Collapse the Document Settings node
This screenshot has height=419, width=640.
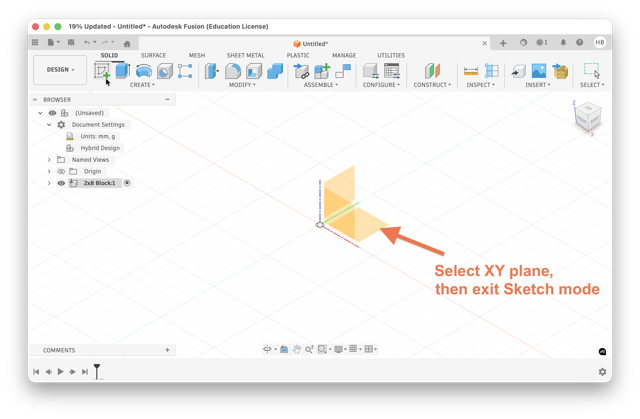pos(49,125)
